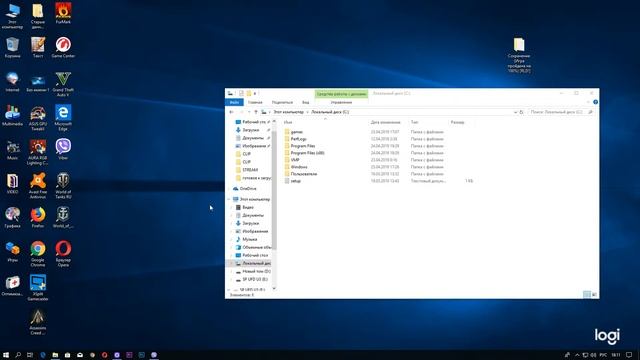Screen dimensions: 640x360
Task: Open the Главная ribbon tab
Action: (x=255, y=102)
